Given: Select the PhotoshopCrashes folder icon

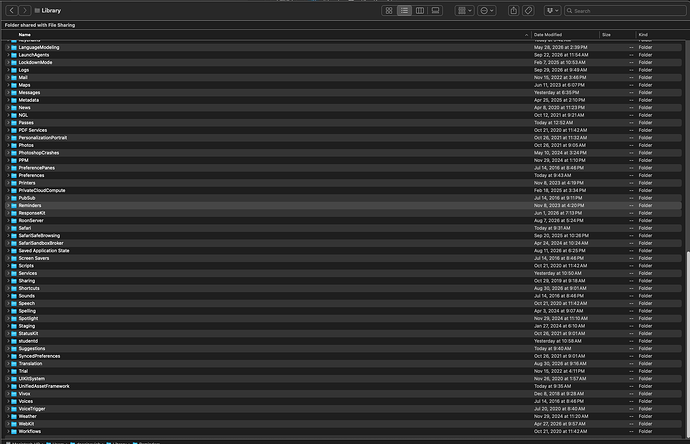Looking at the screenshot, I should point(14,153).
